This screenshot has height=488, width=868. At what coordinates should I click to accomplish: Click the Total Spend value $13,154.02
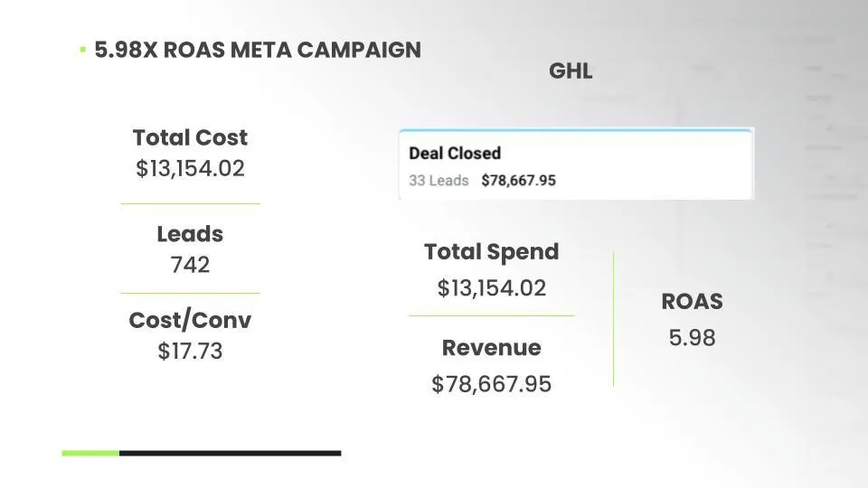pyautogui.click(x=492, y=288)
